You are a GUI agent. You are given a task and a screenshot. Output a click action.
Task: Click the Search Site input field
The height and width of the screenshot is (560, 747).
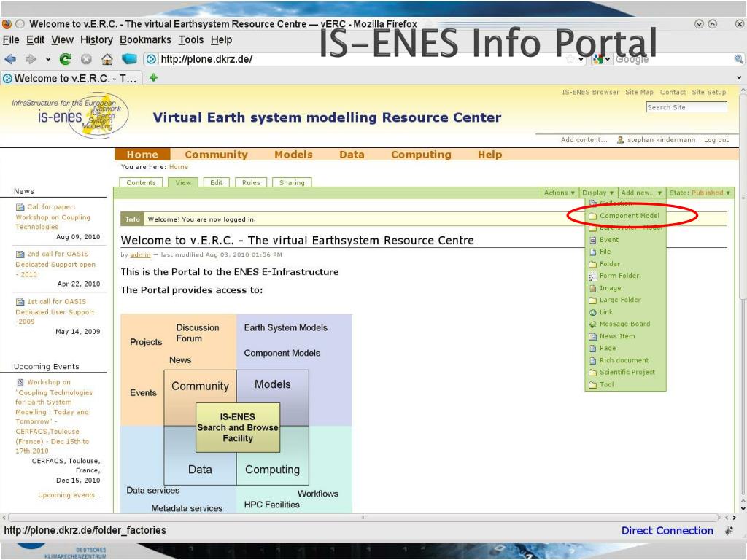click(x=686, y=108)
